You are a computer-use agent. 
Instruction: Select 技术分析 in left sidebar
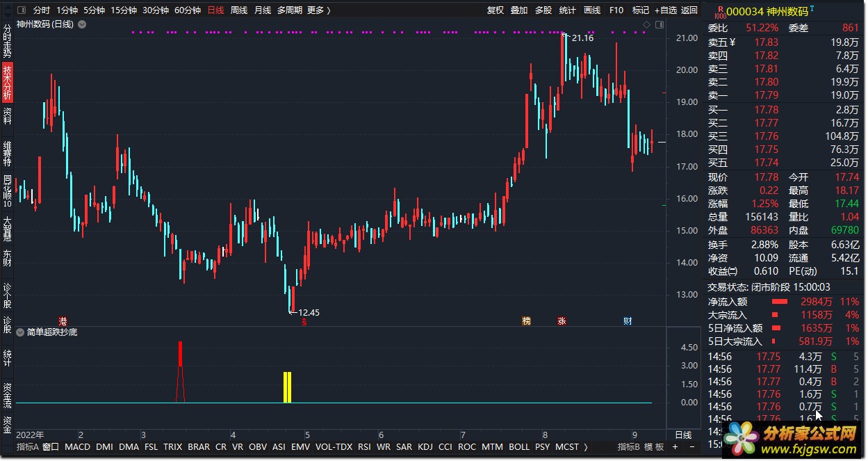pyautogui.click(x=7, y=83)
